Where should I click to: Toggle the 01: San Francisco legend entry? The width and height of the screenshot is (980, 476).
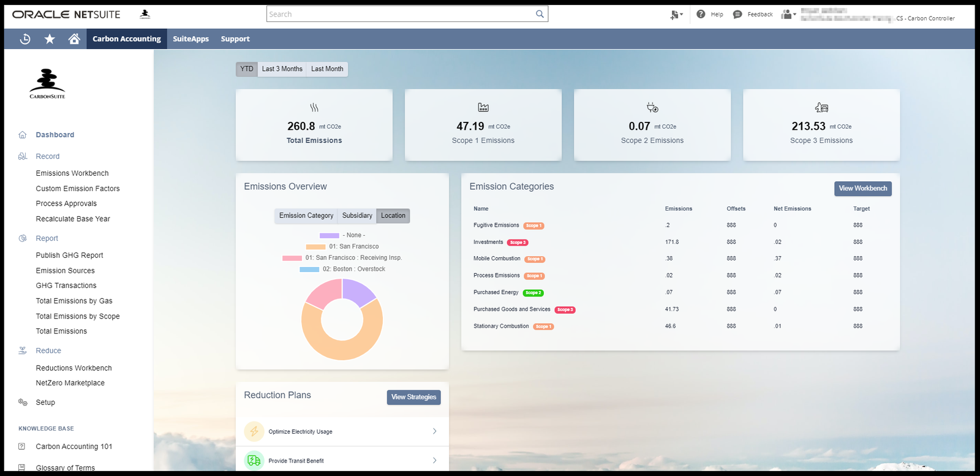[342, 246]
